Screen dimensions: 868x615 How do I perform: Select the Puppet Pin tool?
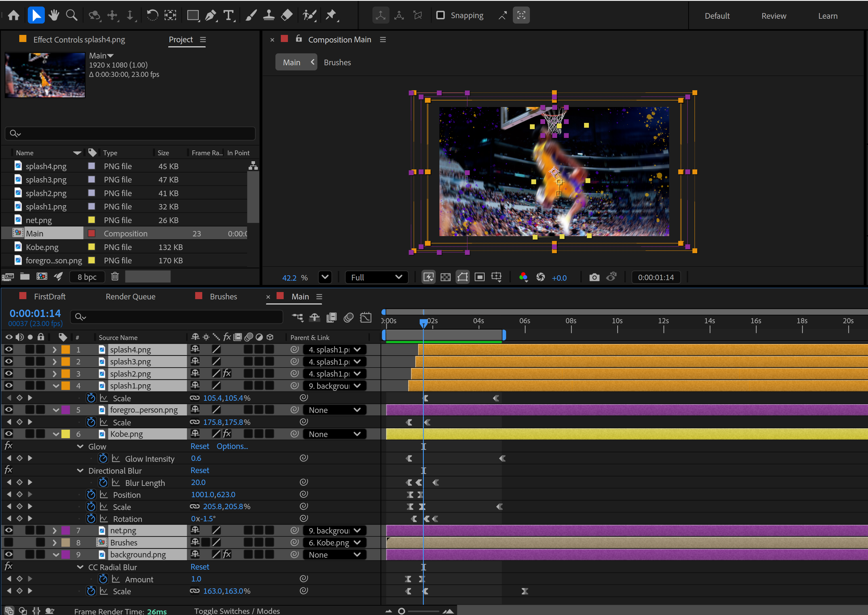click(x=331, y=16)
